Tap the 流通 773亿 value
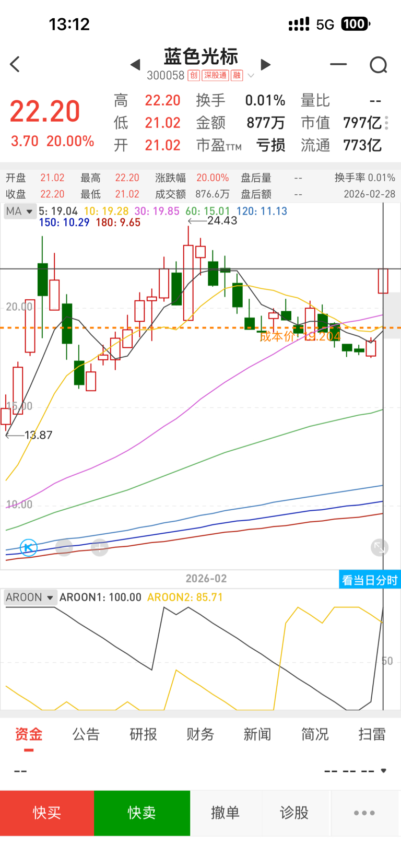The width and height of the screenshot is (401, 868). coord(362,145)
